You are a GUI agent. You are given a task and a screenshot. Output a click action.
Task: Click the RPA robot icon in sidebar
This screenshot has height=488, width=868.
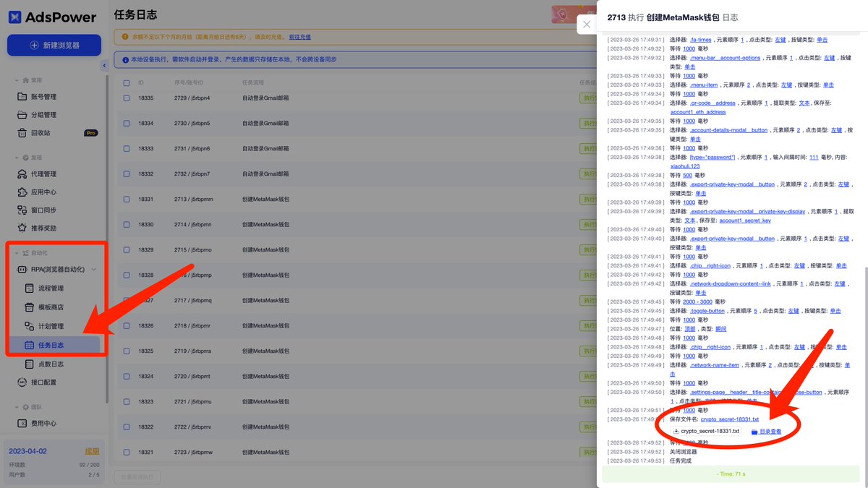tap(22, 270)
